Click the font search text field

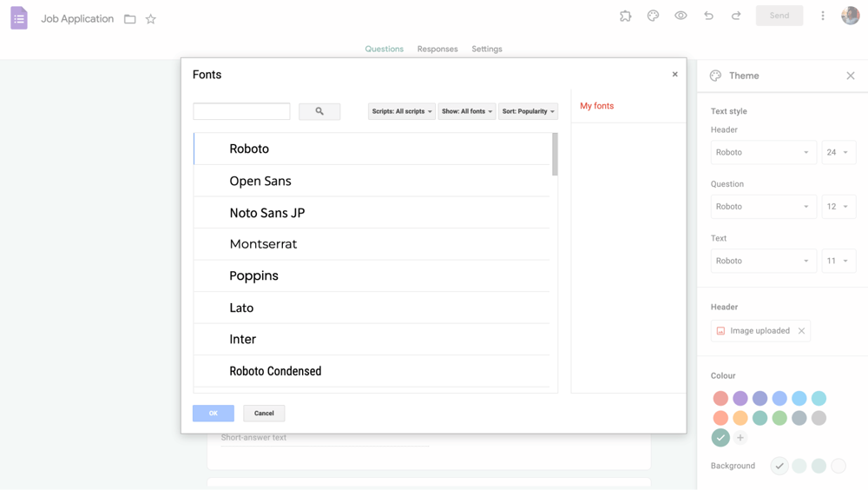[x=241, y=111]
